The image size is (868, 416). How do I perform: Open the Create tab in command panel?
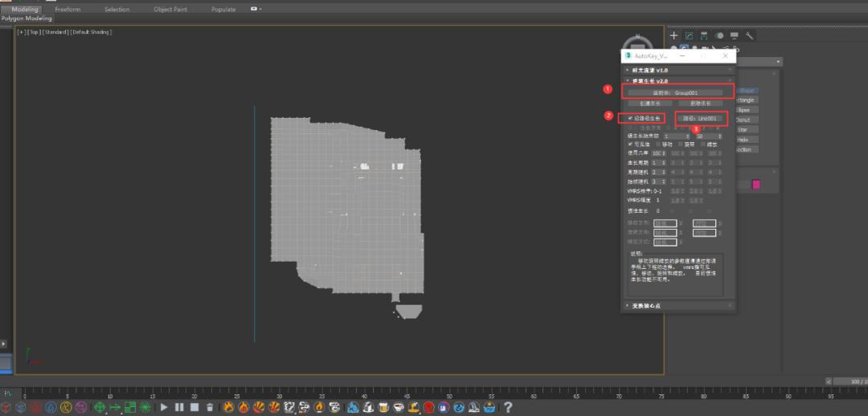point(674,35)
